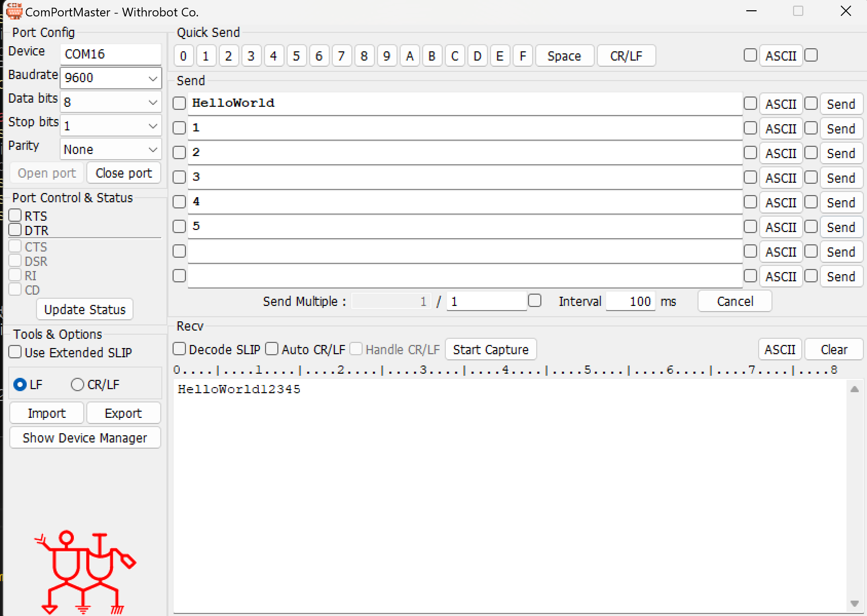Viewport: 867px width, 616px height.
Task: Click the send text field containing 2
Action: (x=465, y=153)
